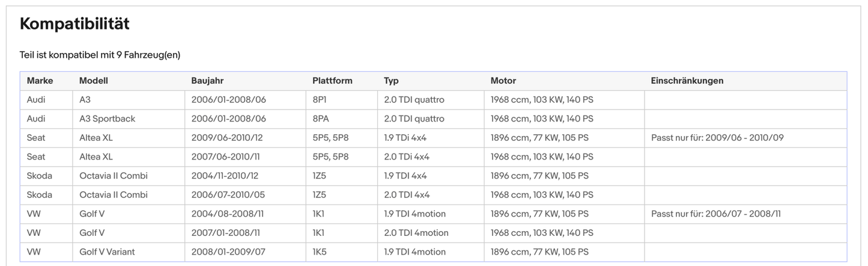Click platform cell 1K5
The width and height of the screenshot is (868, 266).
pyautogui.click(x=319, y=252)
